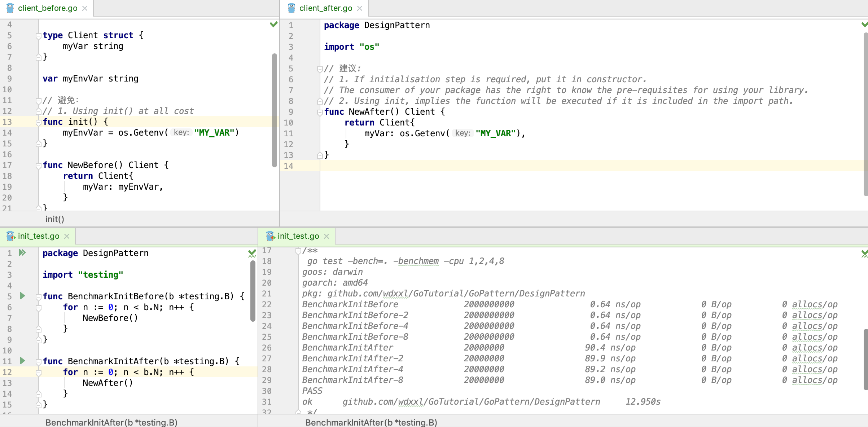Click BenchmarkInitAfter breadcrumb under left test editor

(x=111, y=422)
